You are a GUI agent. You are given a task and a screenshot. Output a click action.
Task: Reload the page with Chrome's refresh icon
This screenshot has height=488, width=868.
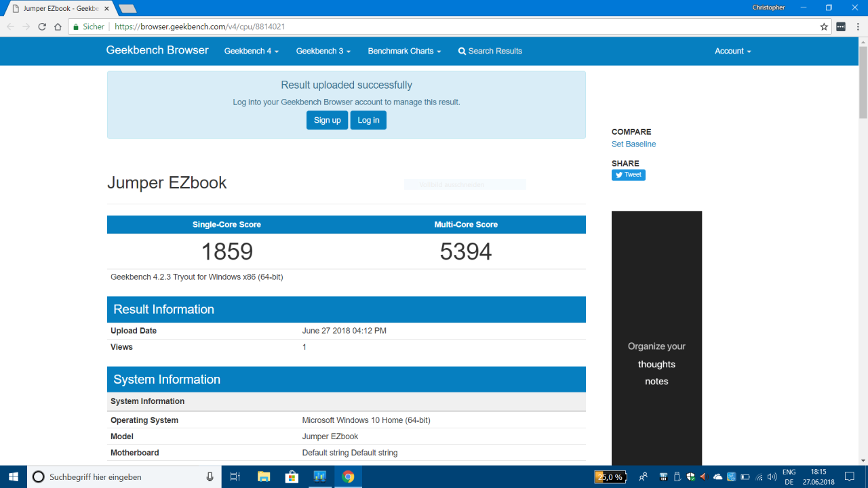[42, 26]
